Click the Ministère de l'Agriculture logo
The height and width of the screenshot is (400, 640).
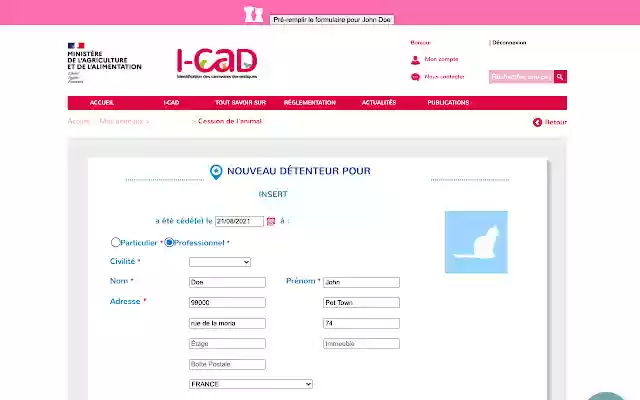click(104, 62)
